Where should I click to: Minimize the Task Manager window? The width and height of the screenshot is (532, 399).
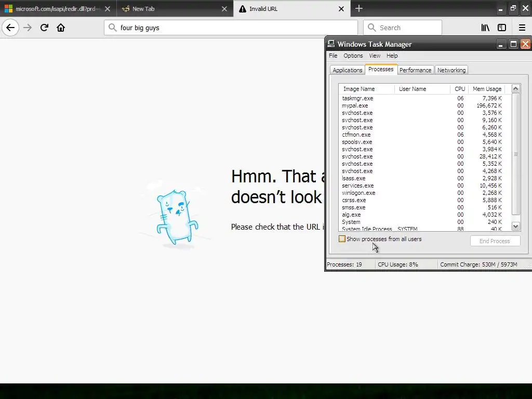500,44
